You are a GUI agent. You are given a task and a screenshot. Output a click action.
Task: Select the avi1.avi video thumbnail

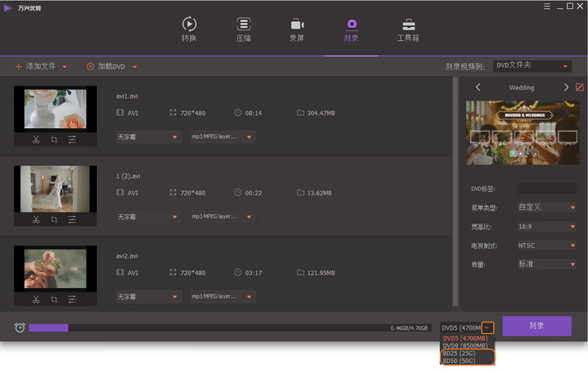tap(55, 109)
